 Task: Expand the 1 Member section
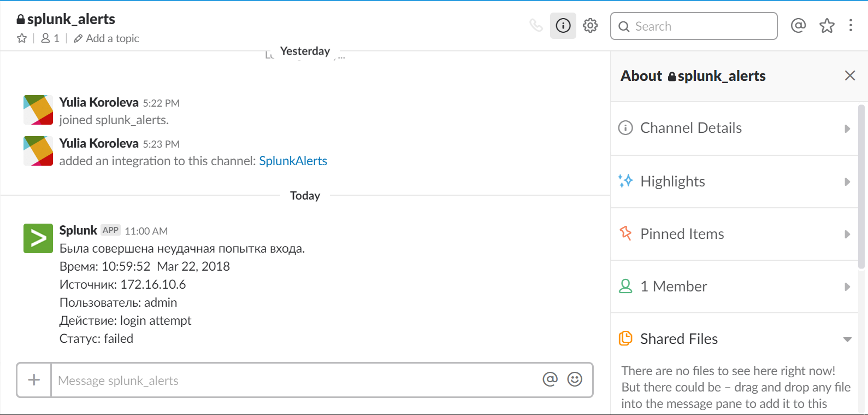coord(734,287)
